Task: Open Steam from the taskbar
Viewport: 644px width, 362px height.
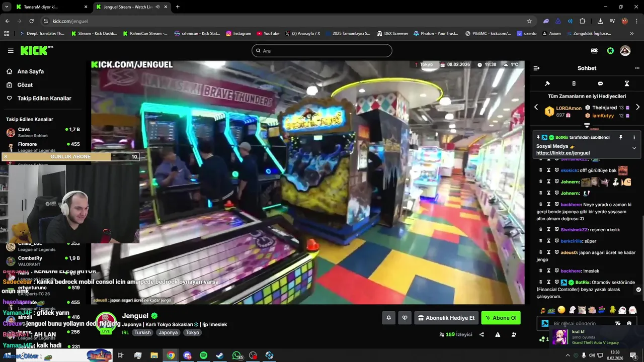Action: (220, 355)
